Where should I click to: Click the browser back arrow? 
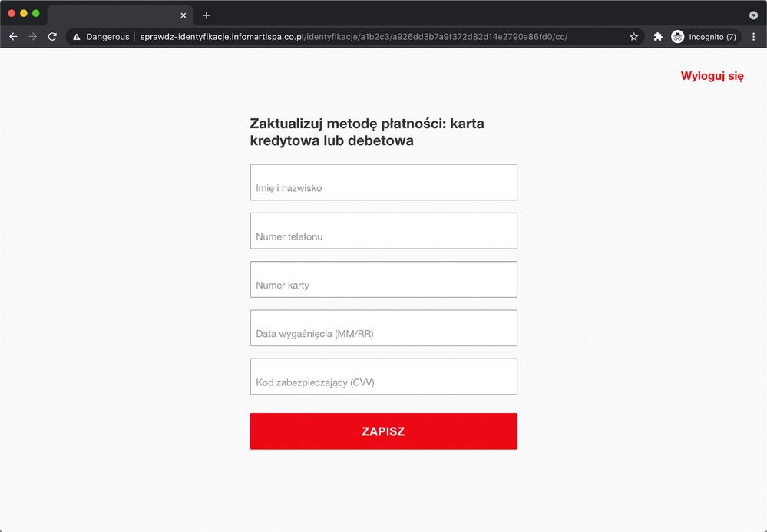click(13, 37)
